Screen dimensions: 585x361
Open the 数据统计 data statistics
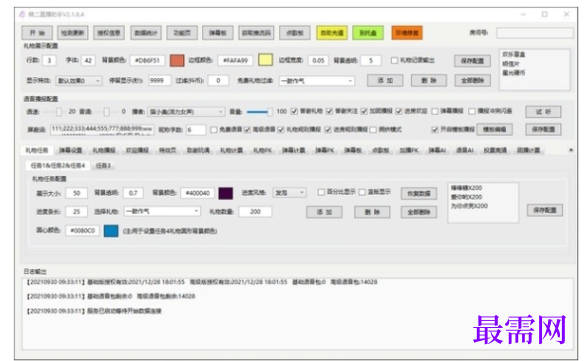coord(146,33)
